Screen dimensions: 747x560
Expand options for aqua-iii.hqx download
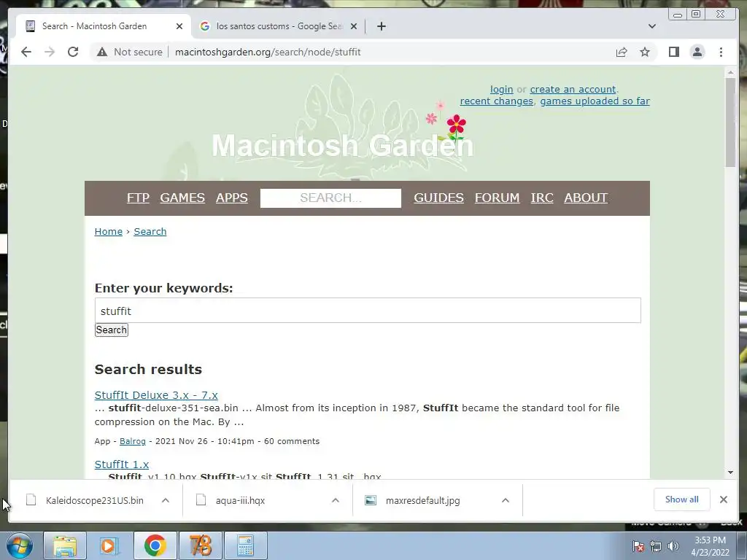tap(336, 500)
